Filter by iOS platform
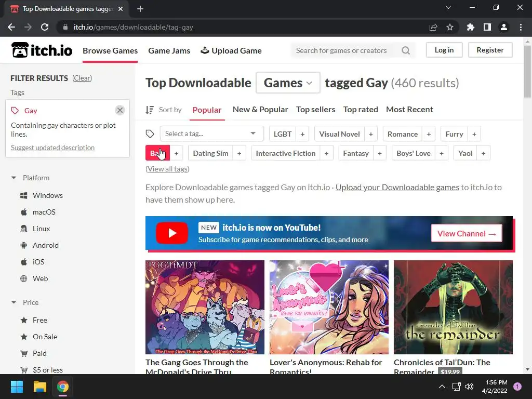 pos(32,262)
